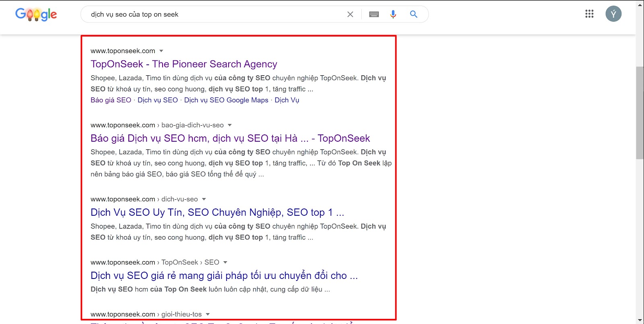
Task: Open the Dịch vụ SEO Google Maps sitelink
Action: [226, 100]
